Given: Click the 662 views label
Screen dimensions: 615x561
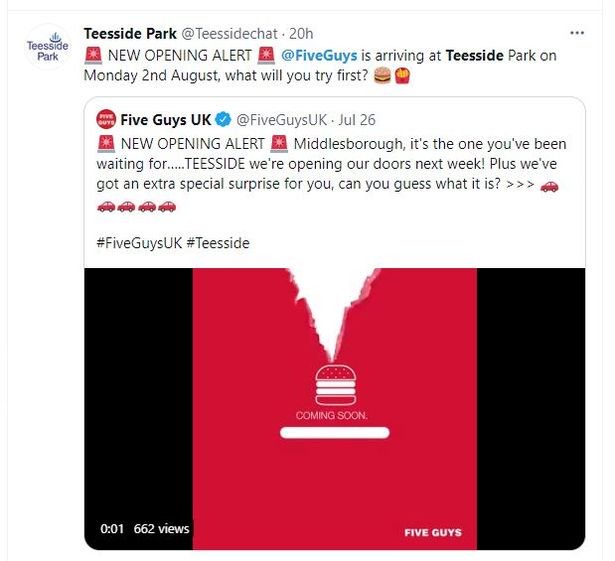Looking at the screenshot, I should [x=161, y=528].
